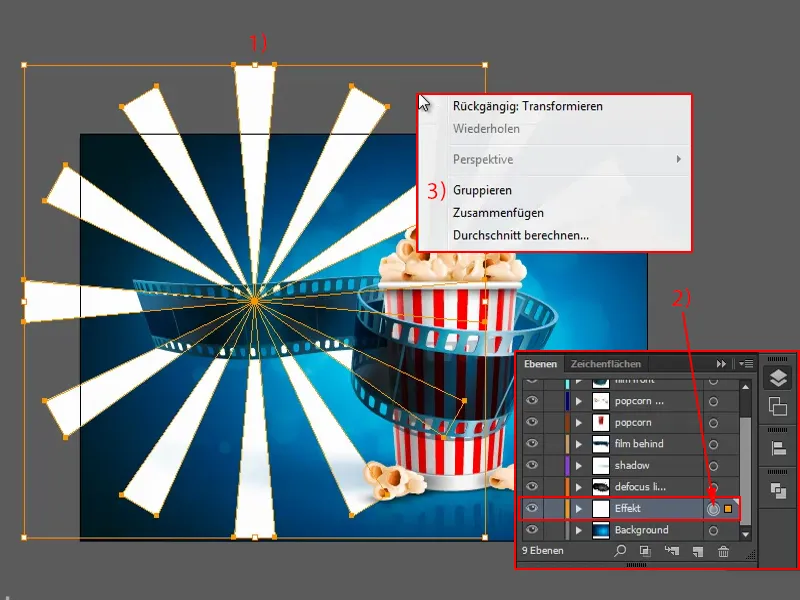The width and height of the screenshot is (800, 600).
Task: Click target circle of popcorn layer
Action: pyautogui.click(x=713, y=423)
